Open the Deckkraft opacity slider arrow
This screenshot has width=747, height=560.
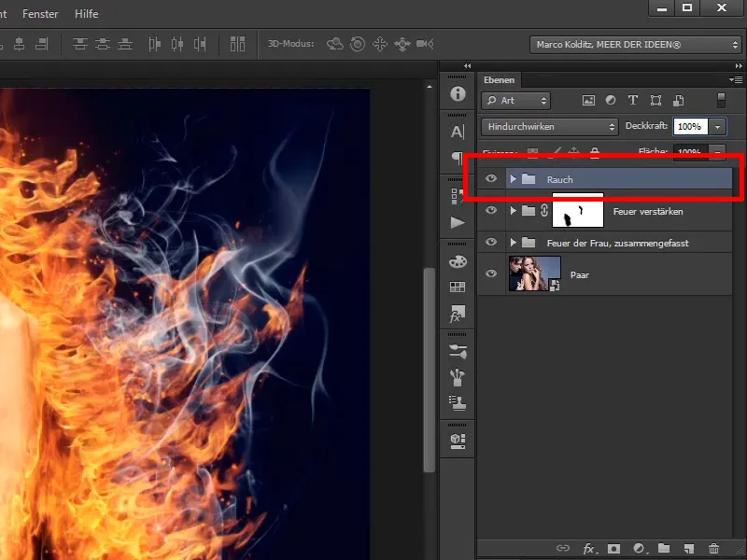717,127
